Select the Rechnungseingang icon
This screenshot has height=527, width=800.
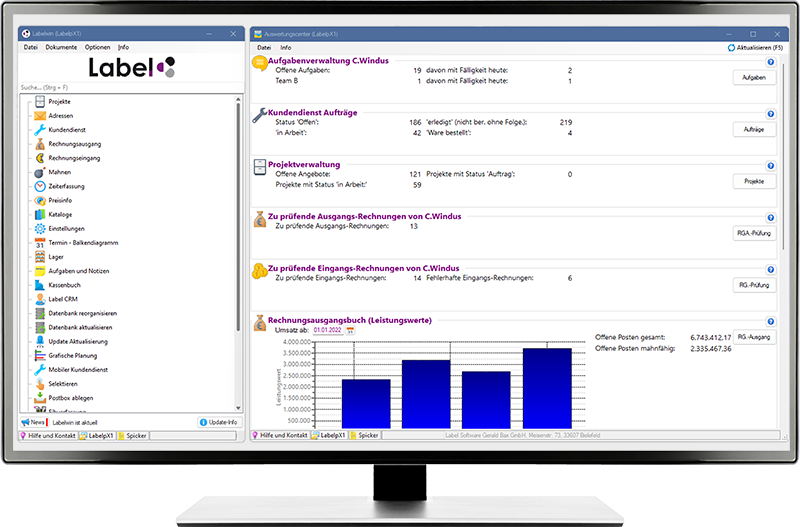(40, 158)
